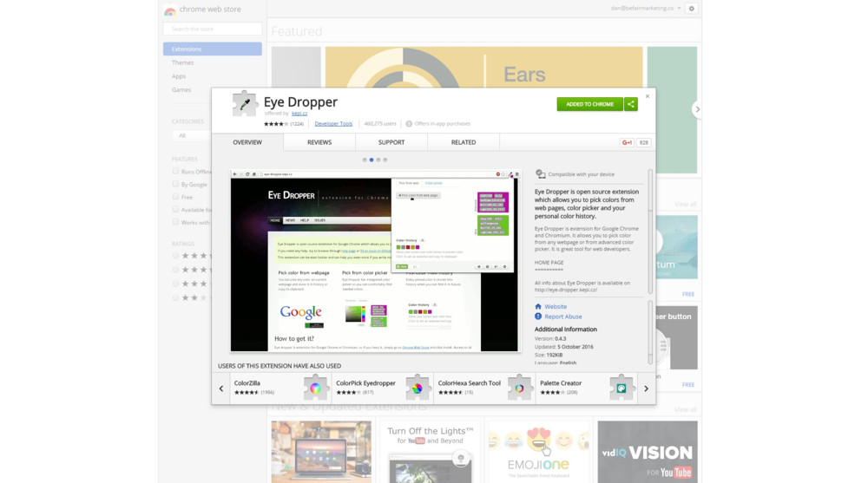Click the 828 plus-one count
This screenshot has width=868, height=483.
click(x=644, y=143)
